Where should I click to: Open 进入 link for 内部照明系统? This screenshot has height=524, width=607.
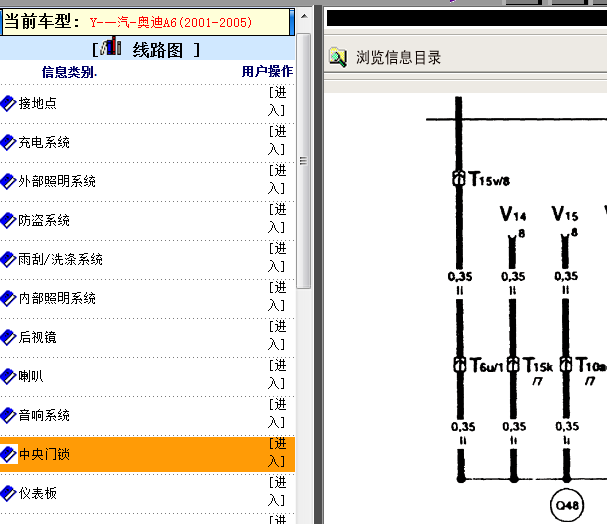tap(277, 296)
